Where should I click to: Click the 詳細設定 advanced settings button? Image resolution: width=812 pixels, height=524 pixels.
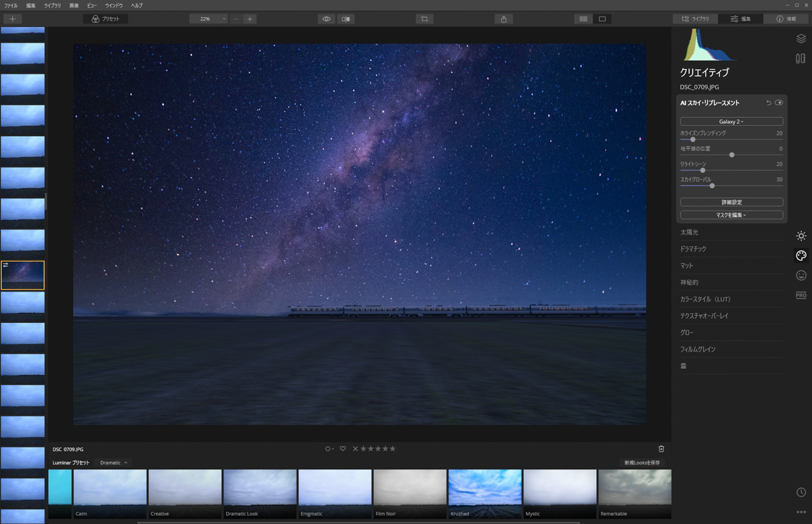pos(731,202)
